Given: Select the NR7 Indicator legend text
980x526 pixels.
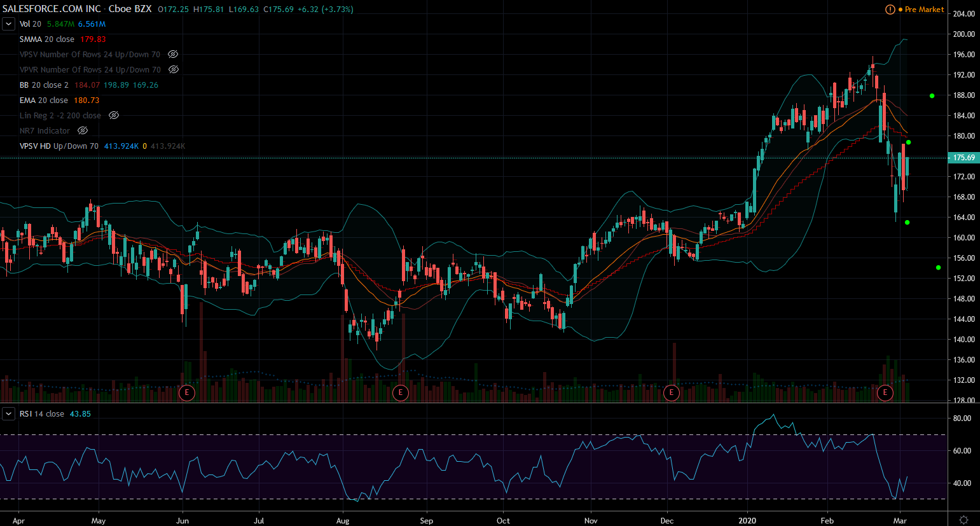Looking at the screenshot, I should click(45, 131).
